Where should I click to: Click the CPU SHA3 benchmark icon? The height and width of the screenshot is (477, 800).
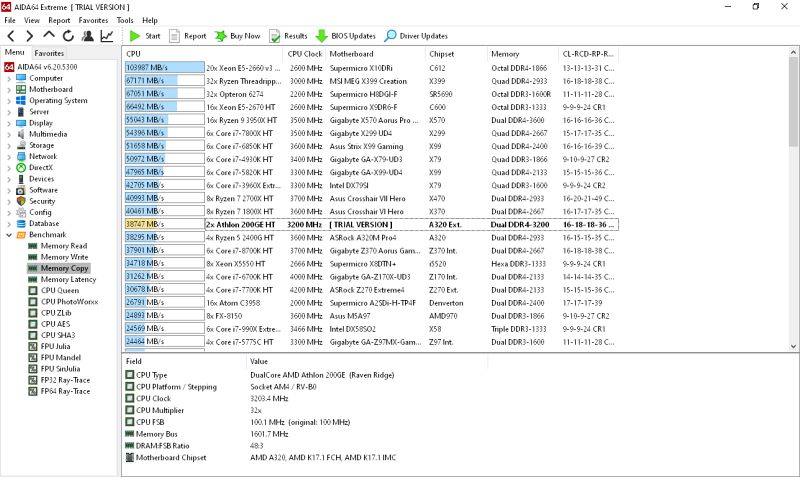(x=33, y=335)
